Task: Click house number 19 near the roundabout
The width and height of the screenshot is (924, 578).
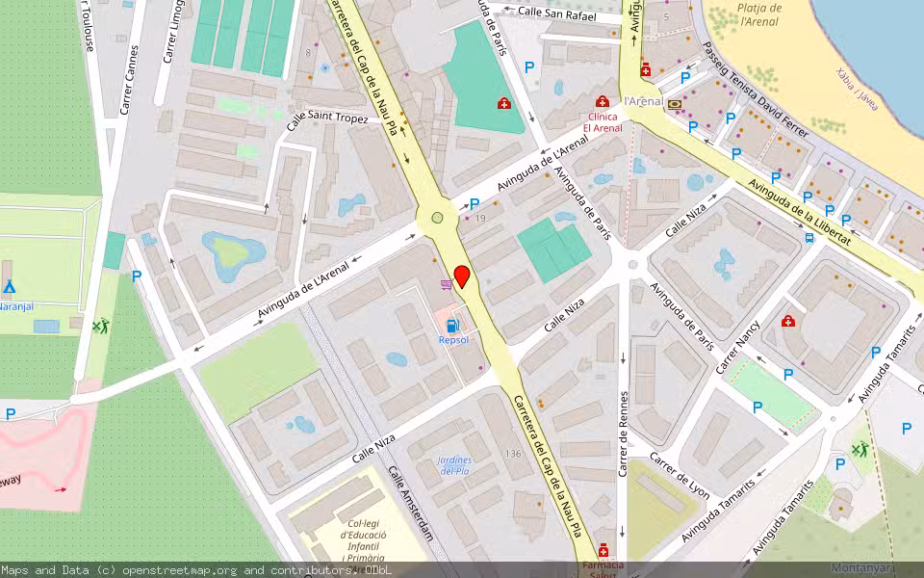Action: click(480, 219)
